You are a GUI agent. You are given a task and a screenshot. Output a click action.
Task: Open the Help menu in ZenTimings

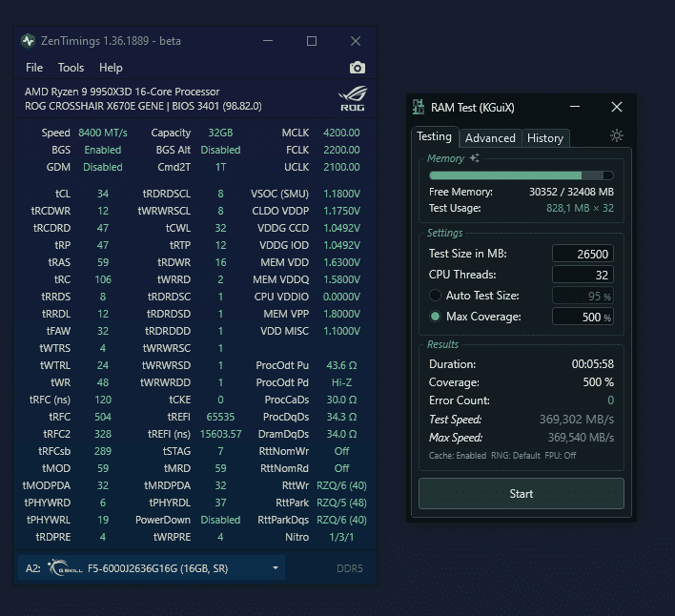[x=111, y=68]
